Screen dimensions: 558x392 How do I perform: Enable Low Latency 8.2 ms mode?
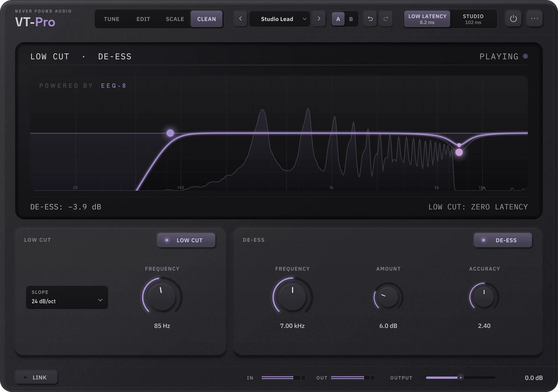(x=427, y=19)
